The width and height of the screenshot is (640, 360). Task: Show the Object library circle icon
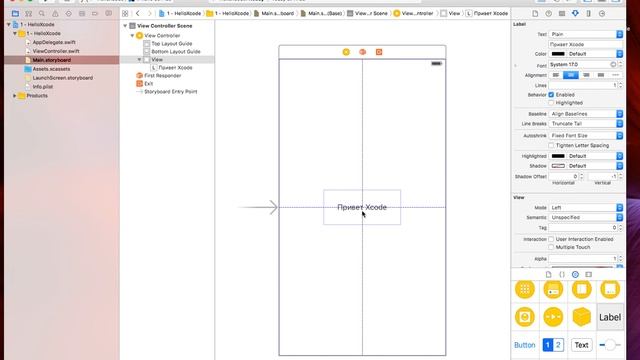coord(575,274)
